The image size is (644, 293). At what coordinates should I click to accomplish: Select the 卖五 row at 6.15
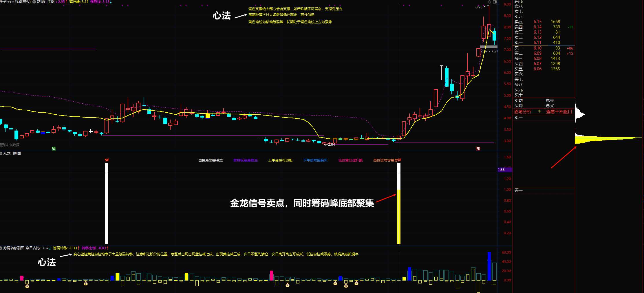click(544, 22)
